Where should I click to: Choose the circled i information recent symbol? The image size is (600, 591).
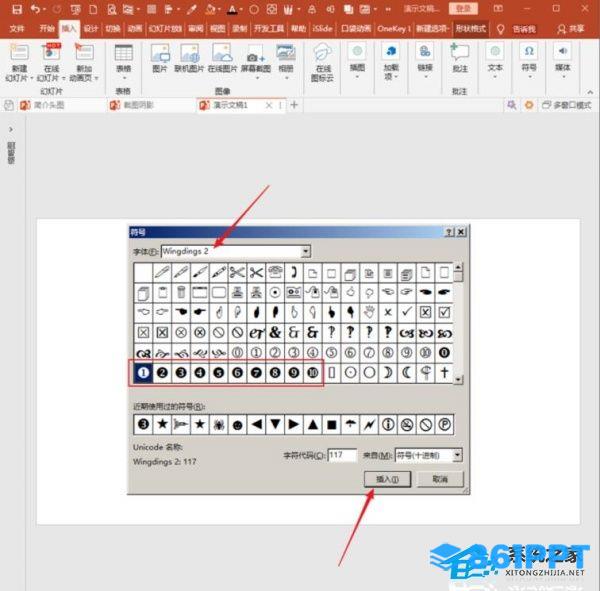(x=388, y=424)
